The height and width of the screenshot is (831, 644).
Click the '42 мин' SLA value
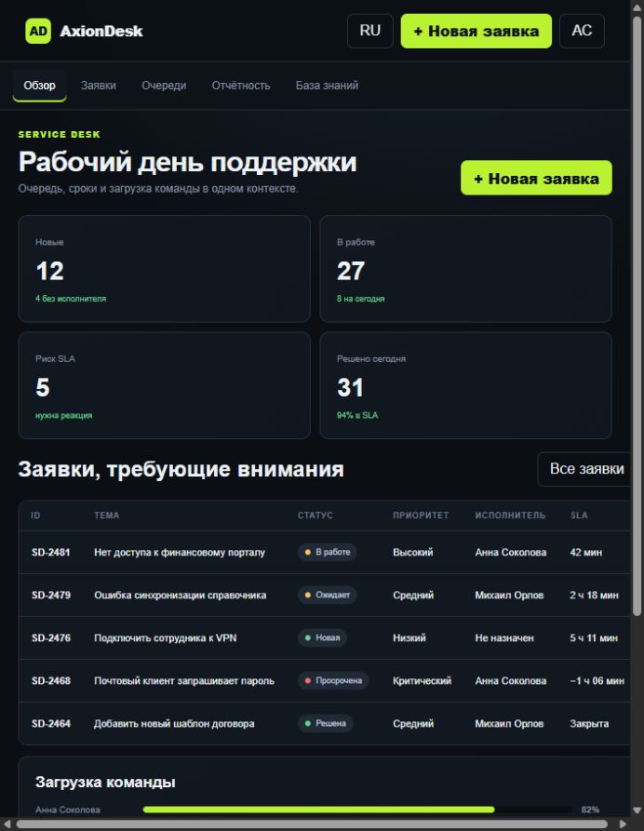[585, 552]
